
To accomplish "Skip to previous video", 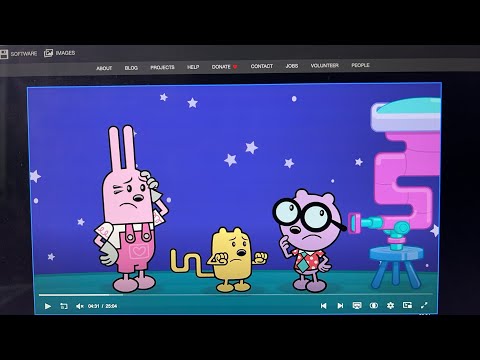I will 323,306.
